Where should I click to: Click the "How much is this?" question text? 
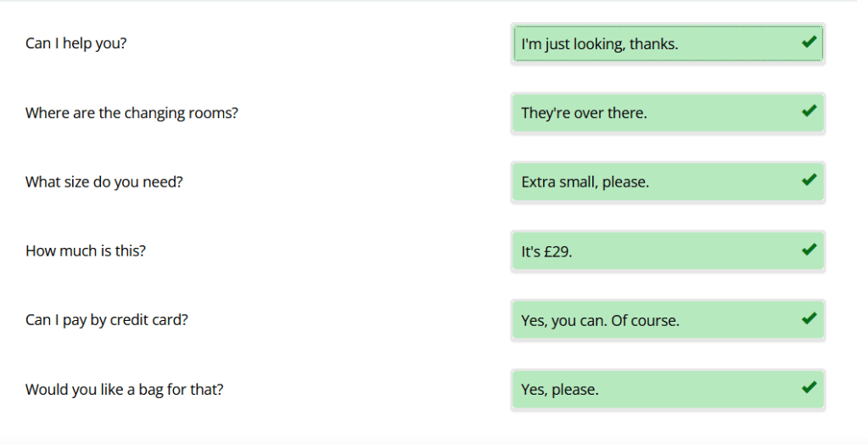click(85, 251)
